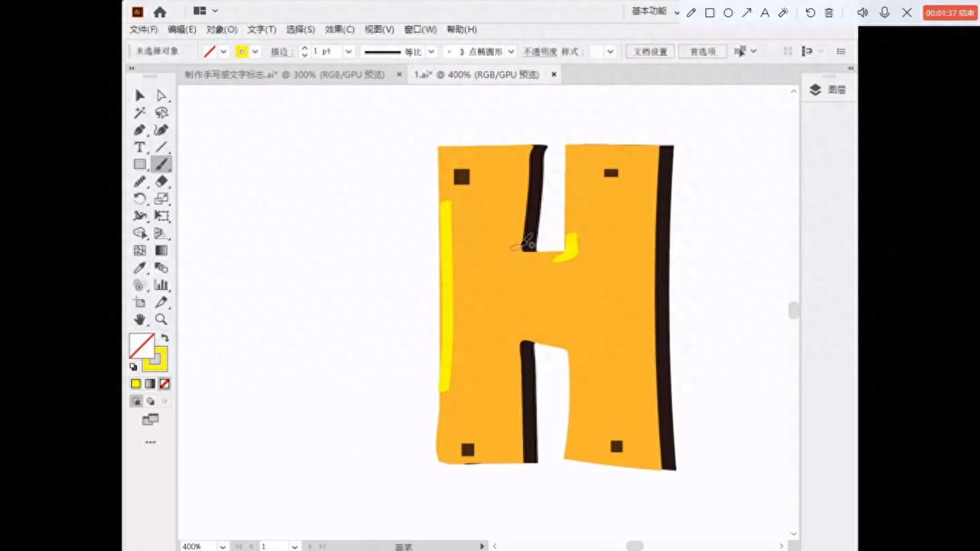Select the Shape Builder tool
Image resolution: width=980 pixels, height=551 pixels.
140,233
